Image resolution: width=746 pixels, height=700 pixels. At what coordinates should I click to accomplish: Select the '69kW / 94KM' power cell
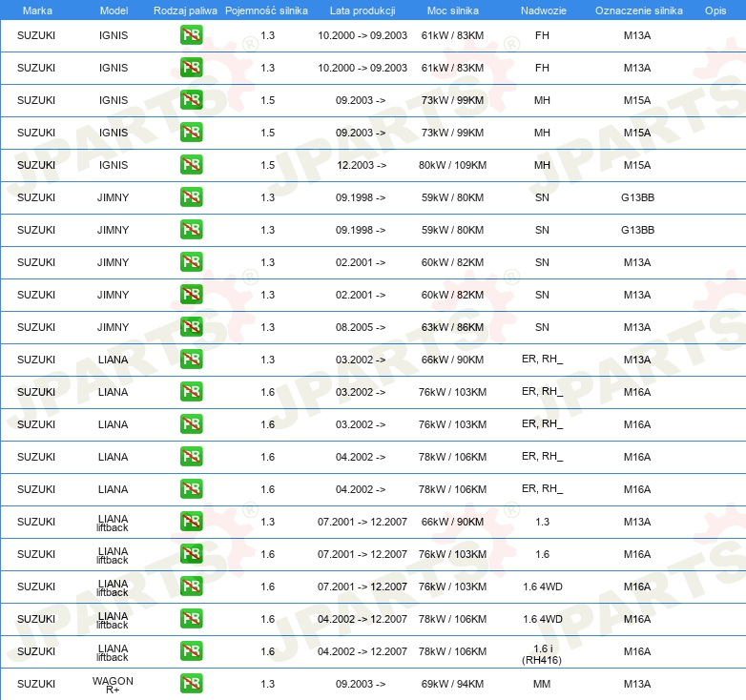(452, 684)
